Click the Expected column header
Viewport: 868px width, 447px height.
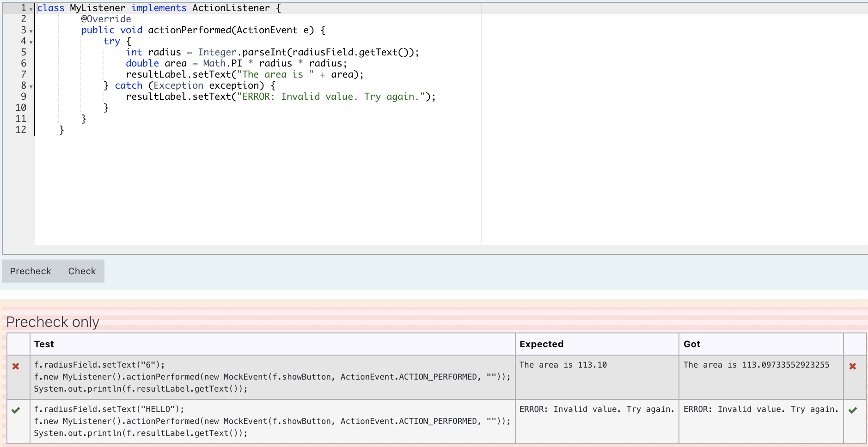click(x=541, y=344)
